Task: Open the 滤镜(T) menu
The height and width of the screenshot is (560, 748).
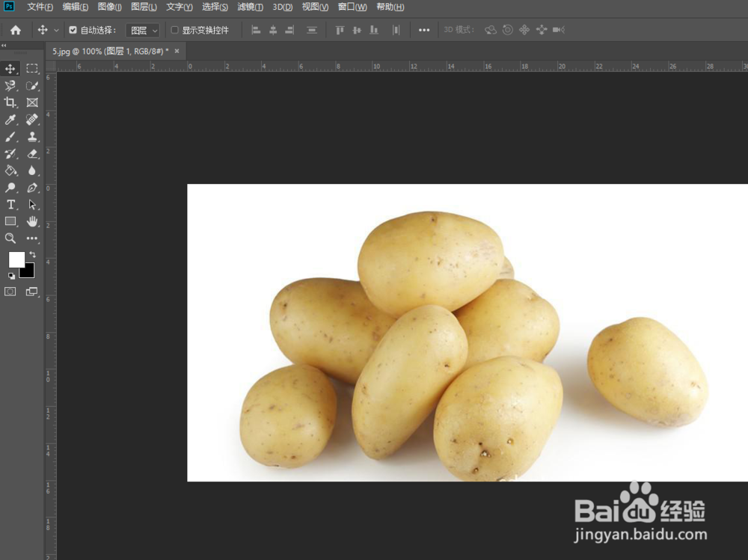Action: (251, 7)
